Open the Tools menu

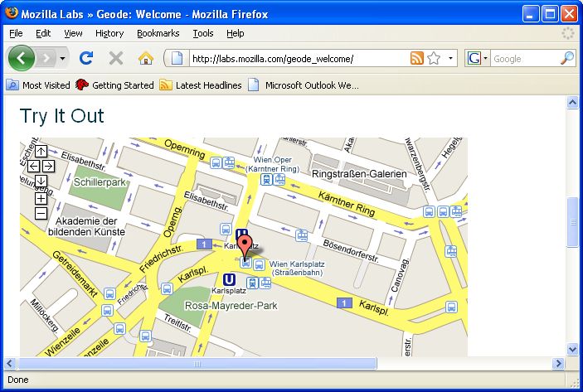[x=202, y=33]
